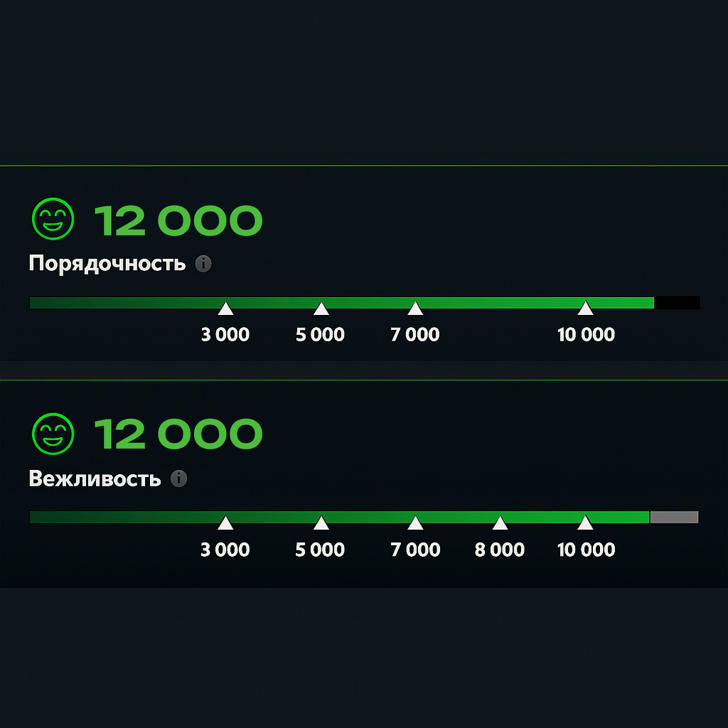Click the Вежливость label text

[95, 478]
